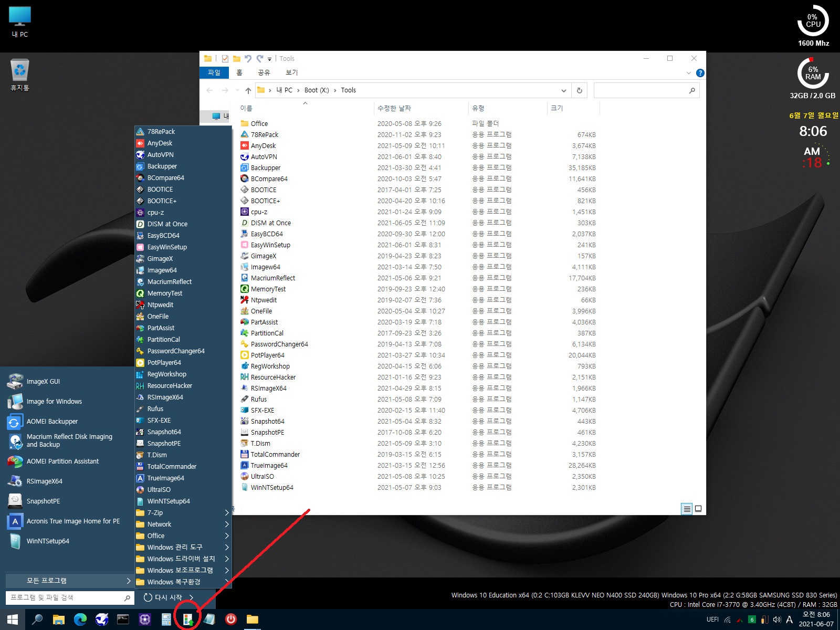Viewport: 840px width, 630px height.
Task: Click the Windows Start button on taskbar
Action: (x=13, y=619)
